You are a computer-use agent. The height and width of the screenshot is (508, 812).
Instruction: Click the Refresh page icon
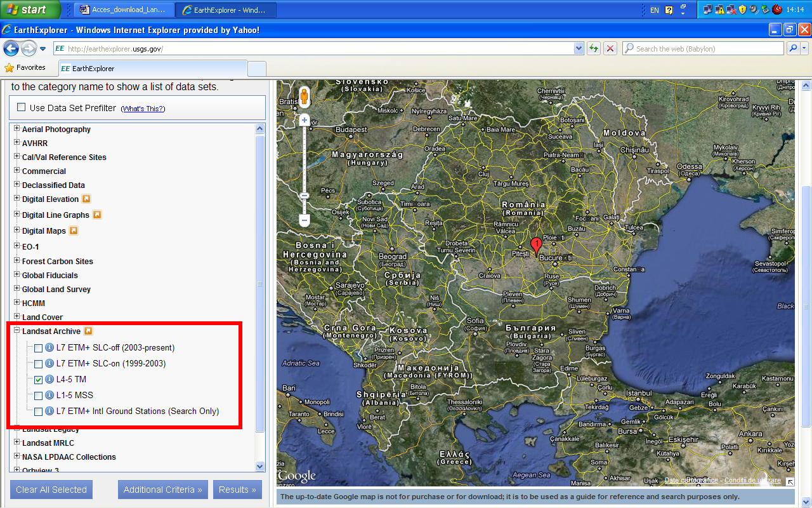click(x=594, y=48)
